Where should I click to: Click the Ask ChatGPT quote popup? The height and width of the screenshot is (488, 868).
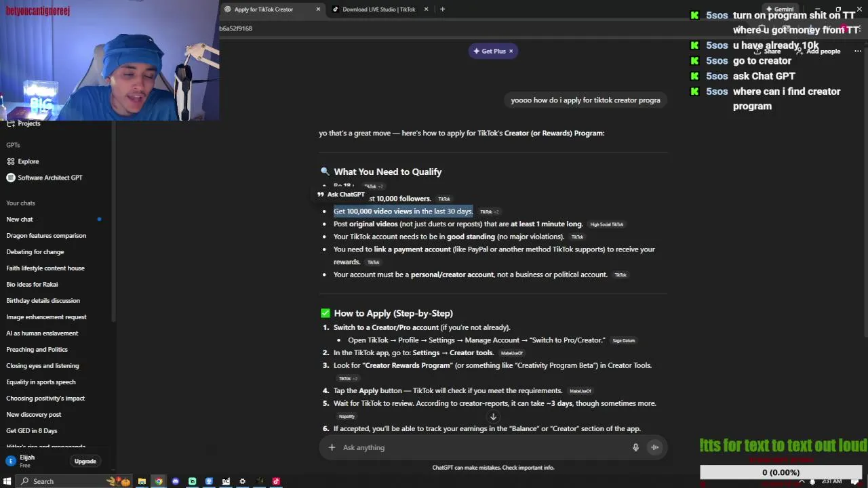[x=341, y=195]
